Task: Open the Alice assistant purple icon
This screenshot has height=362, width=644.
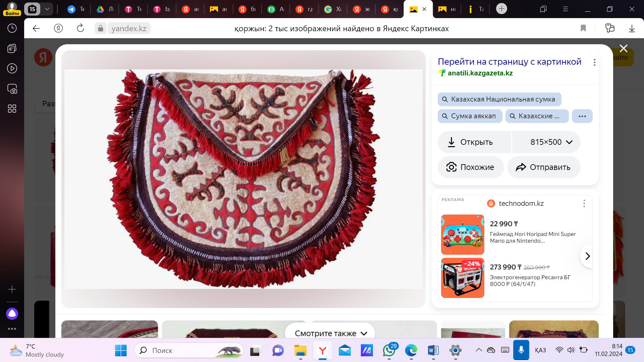Action: click(x=12, y=314)
